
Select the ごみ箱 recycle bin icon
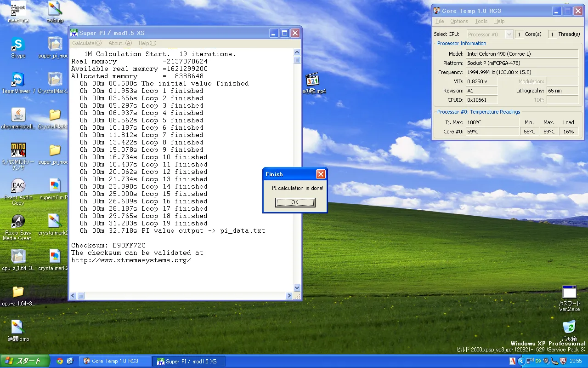tap(569, 328)
